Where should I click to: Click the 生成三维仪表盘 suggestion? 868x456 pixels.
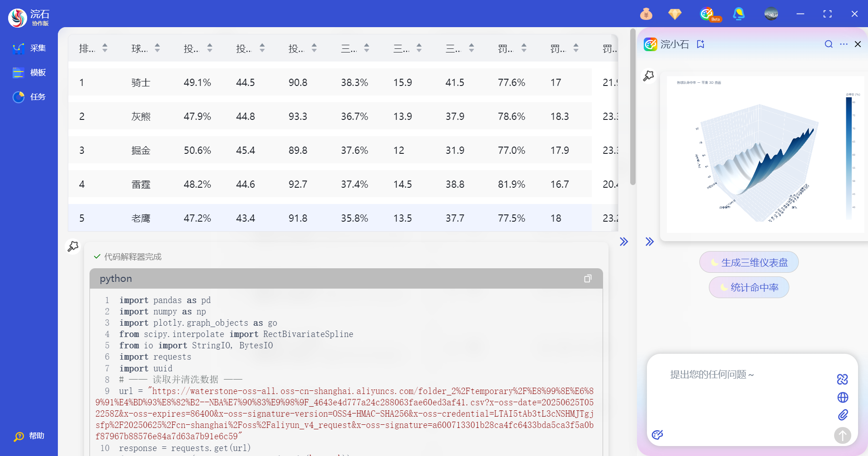pos(749,262)
